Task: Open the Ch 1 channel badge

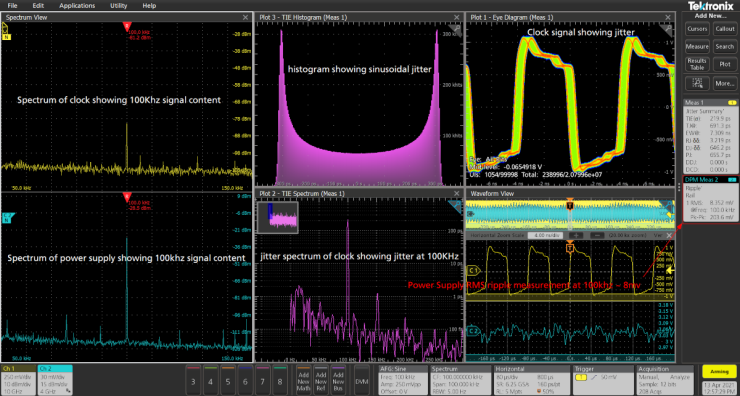Action: coord(18,380)
